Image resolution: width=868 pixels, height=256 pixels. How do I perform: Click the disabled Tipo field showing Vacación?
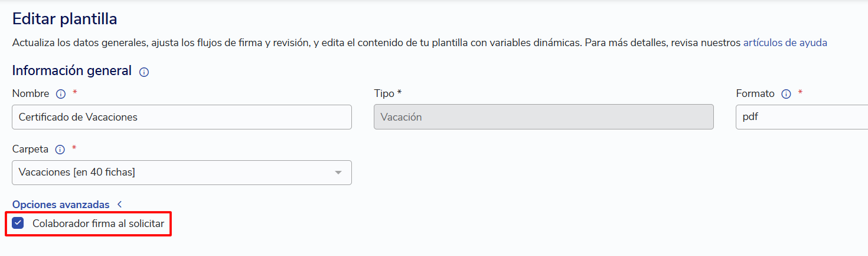tap(544, 117)
